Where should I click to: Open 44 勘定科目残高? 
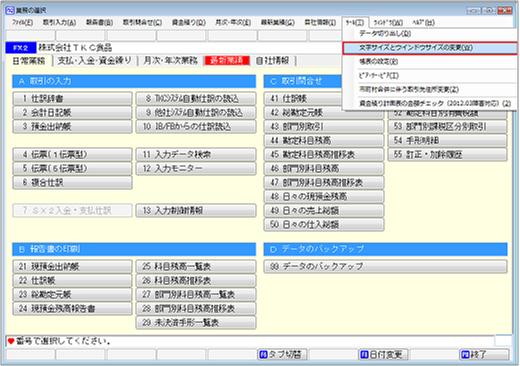(x=324, y=141)
